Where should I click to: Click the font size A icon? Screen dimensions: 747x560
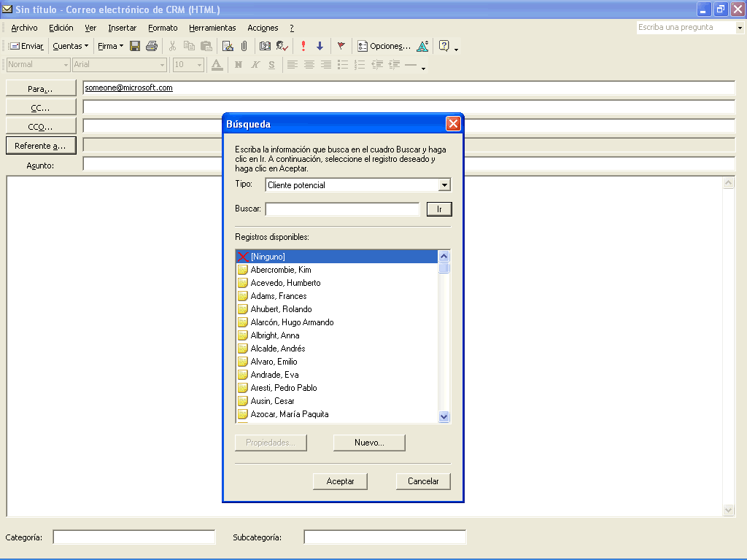(x=422, y=46)
